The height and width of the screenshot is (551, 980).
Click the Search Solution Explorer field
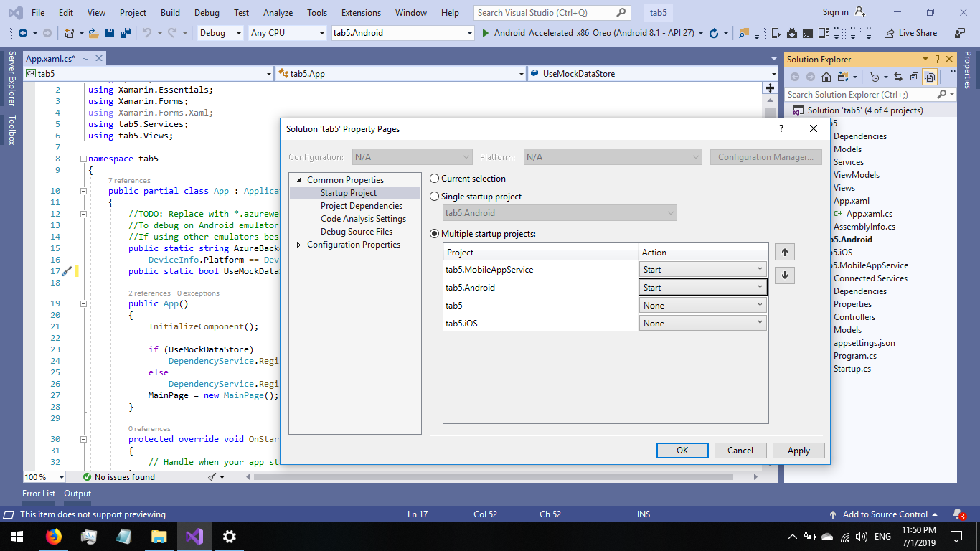click(862, 94)
